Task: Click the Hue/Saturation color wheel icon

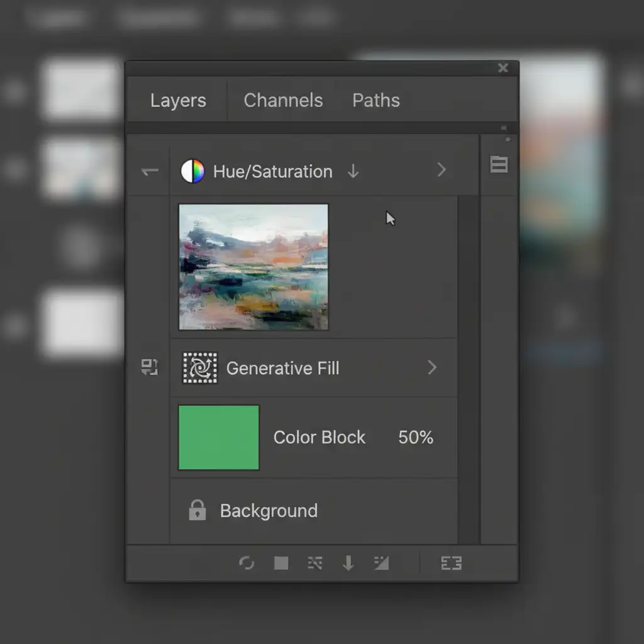Action: (192, 171)
